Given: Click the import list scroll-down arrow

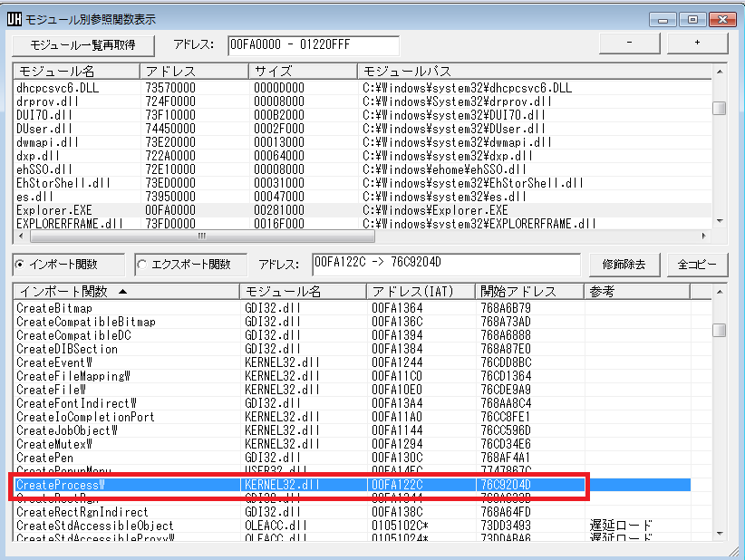Looking at the screenshot, I should [x=720, y=534].
